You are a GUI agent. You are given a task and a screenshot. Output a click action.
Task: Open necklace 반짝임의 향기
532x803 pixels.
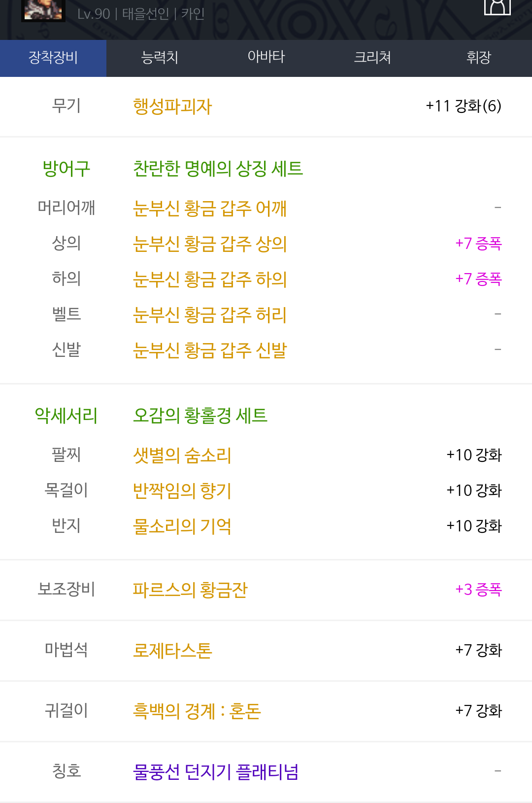coord(182,490)
